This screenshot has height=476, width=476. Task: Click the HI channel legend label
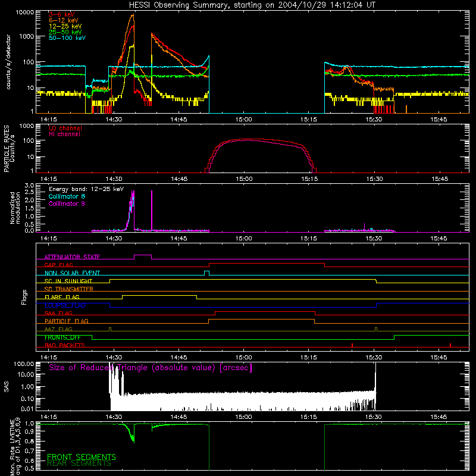click(64, 134)
